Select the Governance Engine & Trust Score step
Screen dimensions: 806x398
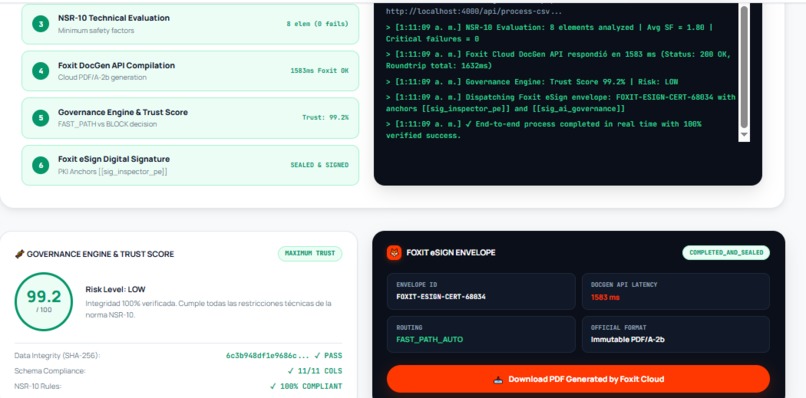pos(190,118)
